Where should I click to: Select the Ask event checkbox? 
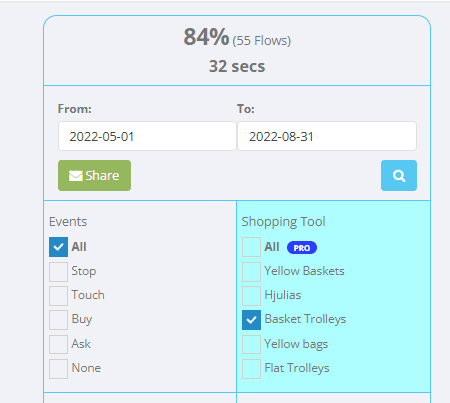pos(58,344)
